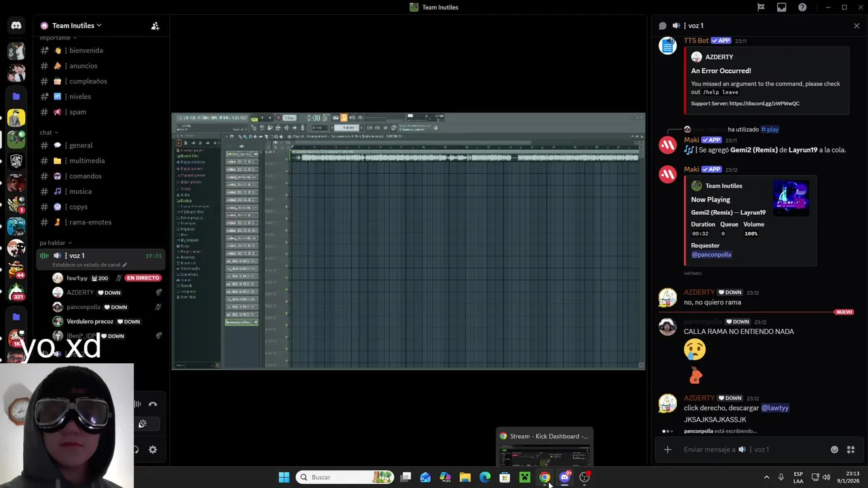The height and width of the screenshot is (488, 868).
Task: Click the plus attach button in the message bar
Action: tap(667, 449)
